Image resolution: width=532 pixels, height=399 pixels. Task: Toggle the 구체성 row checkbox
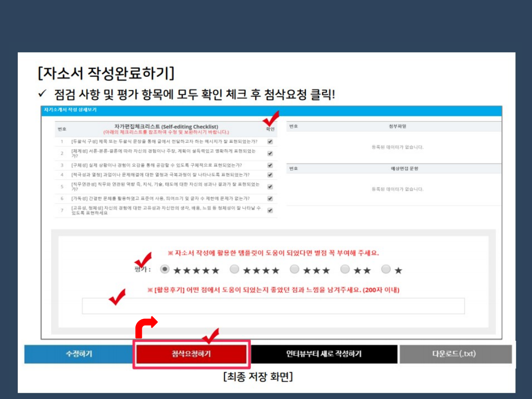click(x=270, y=165)
